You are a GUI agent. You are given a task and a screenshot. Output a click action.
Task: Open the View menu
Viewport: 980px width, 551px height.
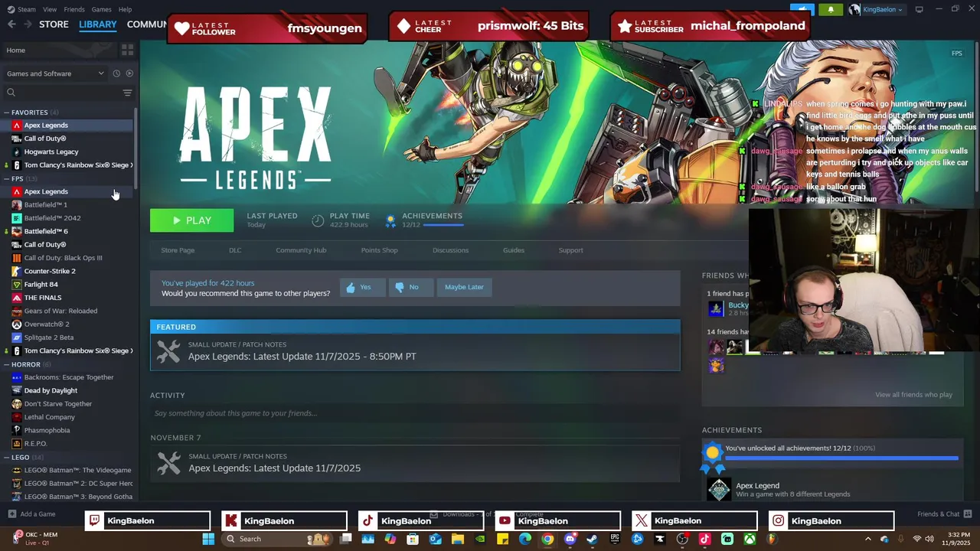pyautogui.click(x=50, y=9)
